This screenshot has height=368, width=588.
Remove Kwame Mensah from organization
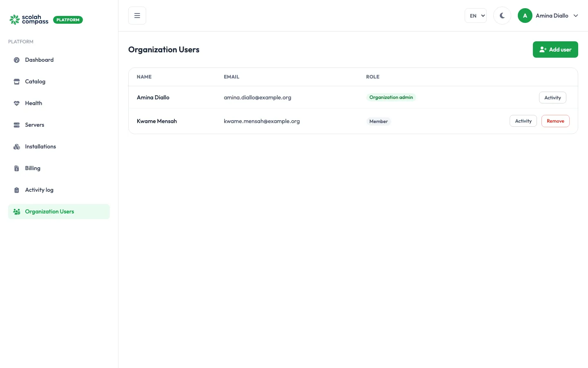[555, 121]
